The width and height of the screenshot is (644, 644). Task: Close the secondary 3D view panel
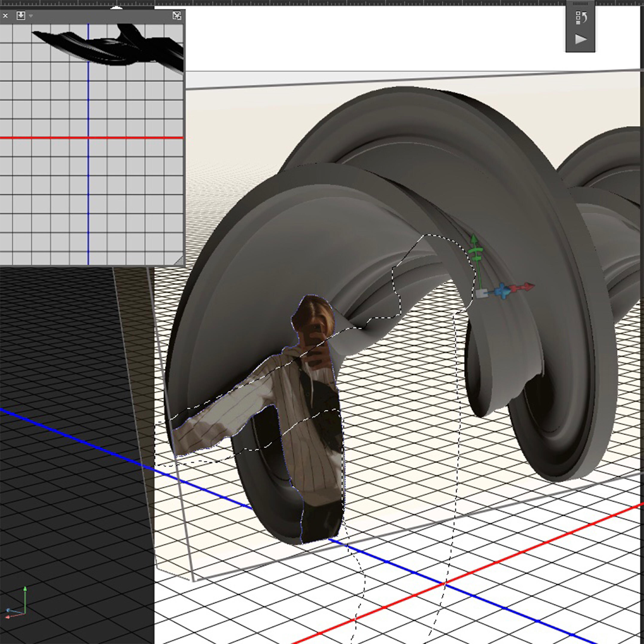click(x=5, y=16)
